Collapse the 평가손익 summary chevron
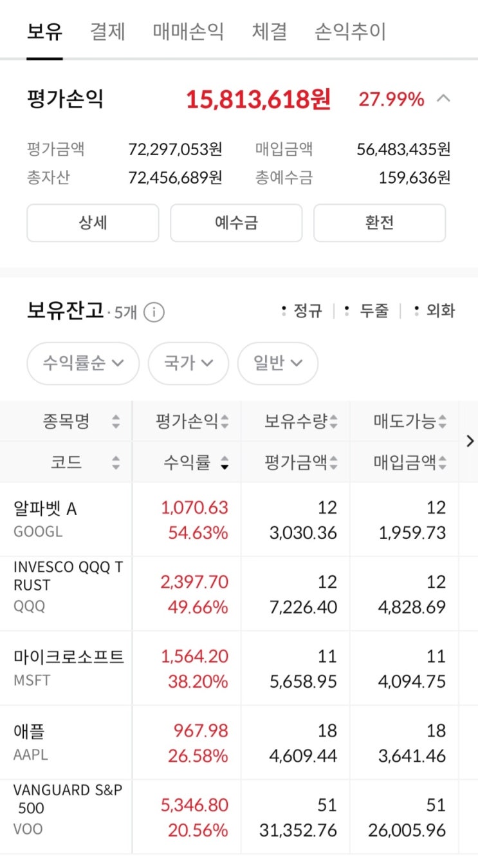This screenshot has width=478, height=868. [443, 99]
